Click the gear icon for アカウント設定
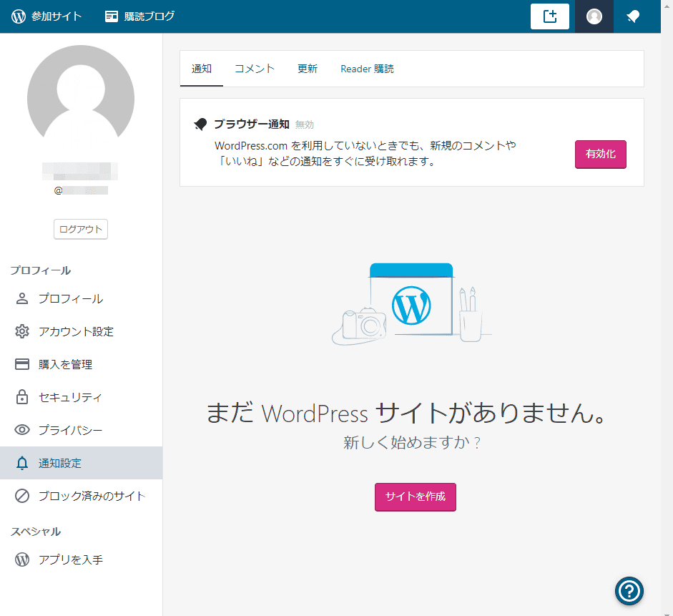The width and height of the screenshot is (673, 616). tap(22, 331)
